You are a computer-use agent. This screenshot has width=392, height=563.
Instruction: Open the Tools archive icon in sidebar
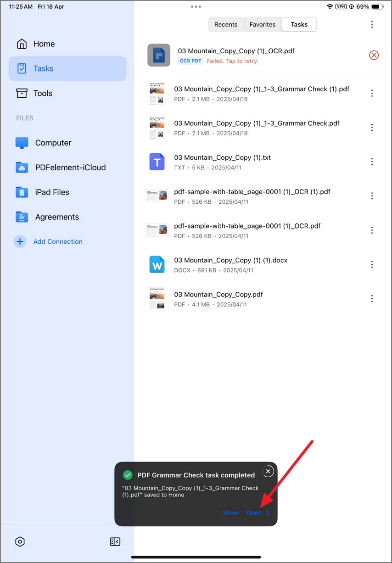22,93
